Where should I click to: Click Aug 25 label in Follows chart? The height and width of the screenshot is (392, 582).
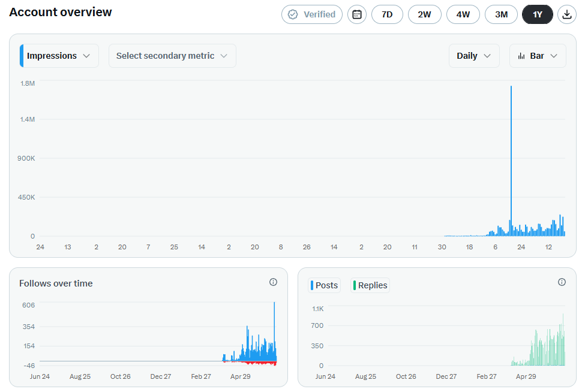(x=80, y=376)
